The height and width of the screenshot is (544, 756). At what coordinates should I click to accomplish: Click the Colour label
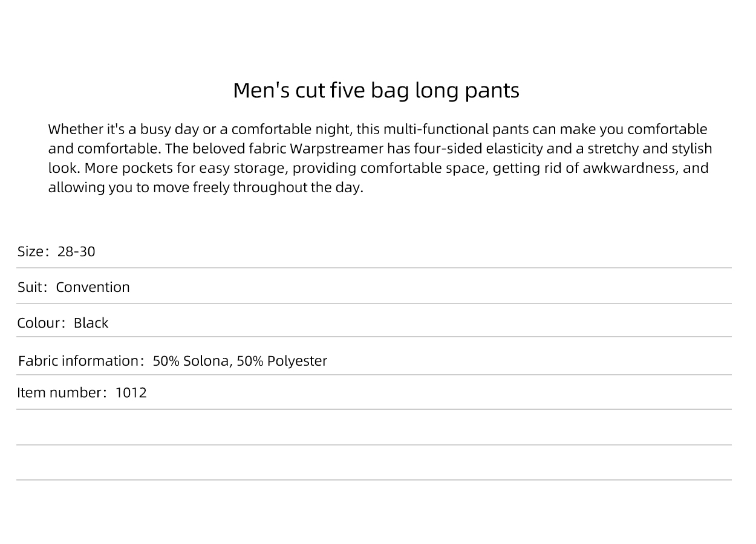[x=41, y=323]
